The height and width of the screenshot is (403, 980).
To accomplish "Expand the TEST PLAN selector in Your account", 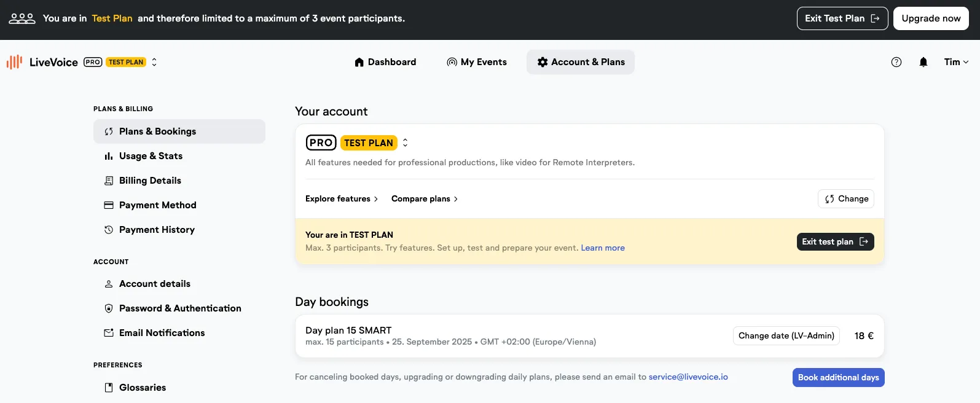I will 405,143.
